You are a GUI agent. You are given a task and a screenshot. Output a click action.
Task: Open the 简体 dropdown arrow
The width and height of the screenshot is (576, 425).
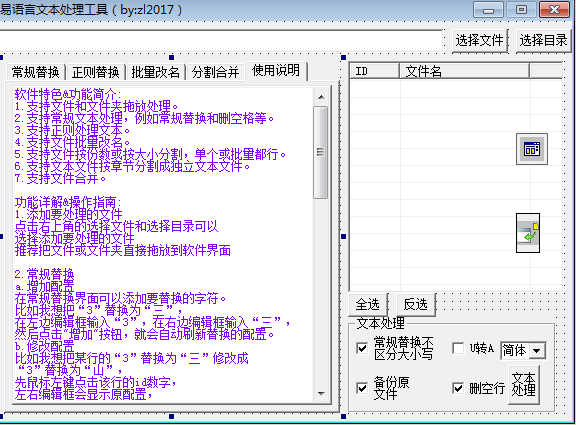click(537, 350)
